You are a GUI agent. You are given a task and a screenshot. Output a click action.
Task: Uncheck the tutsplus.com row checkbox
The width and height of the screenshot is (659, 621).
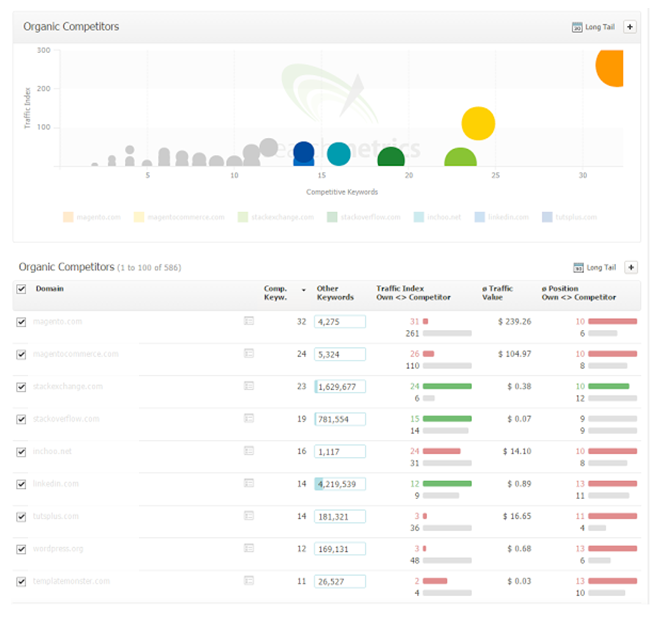pyautogui.click(x=21, y=517)
